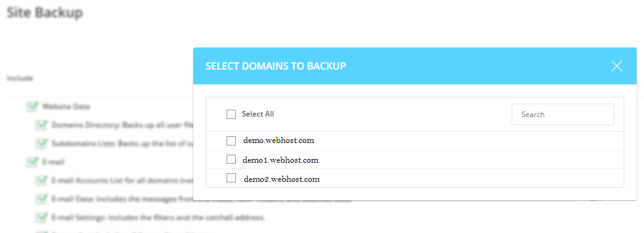Uncheck the E-mail Settings checkbox
644x233 pixels.
pyautogui.click(x=41, y=217)
